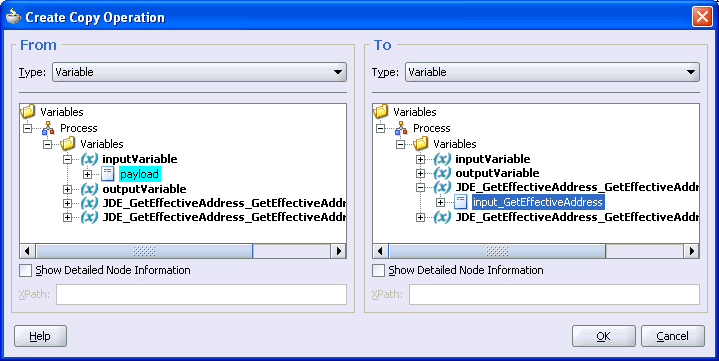Image resolution: width=719 pixels, height=361 pixels.
Task: Click From tree scrollbar left arrow
Action: 28,251
